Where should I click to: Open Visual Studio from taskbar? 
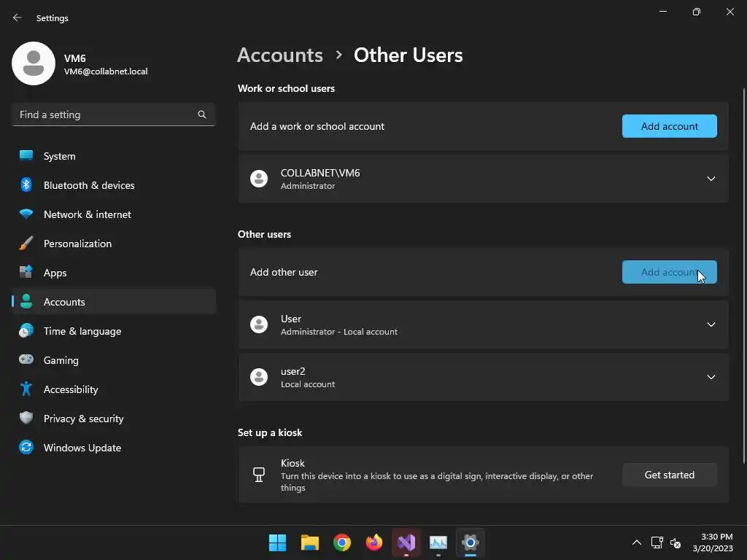[406, 542]
